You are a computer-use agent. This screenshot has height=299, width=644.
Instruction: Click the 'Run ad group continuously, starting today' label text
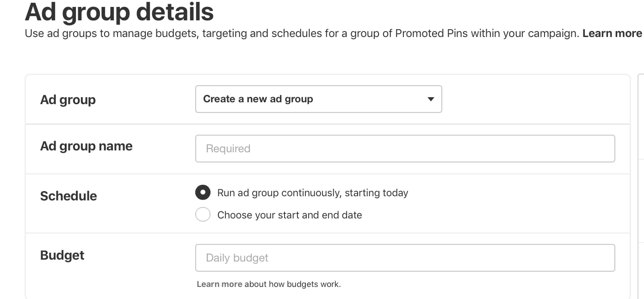(x=313, y=193)
